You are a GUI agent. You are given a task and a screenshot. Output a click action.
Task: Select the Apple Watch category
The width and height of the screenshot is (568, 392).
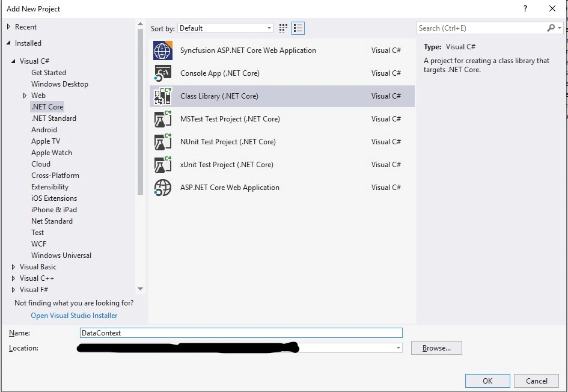click(x=52, y=153)
